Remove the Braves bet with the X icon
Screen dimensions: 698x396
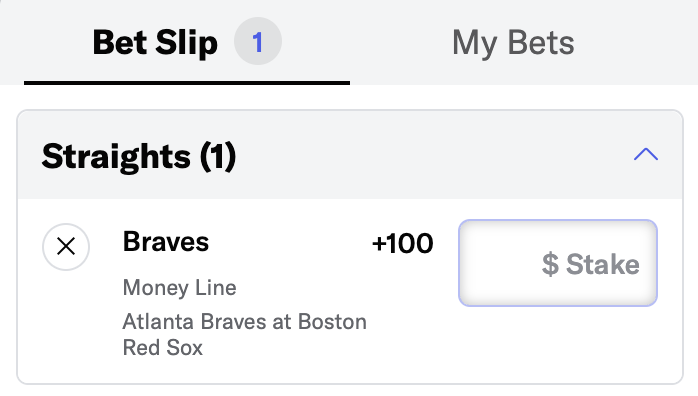(x=66, y=246)
